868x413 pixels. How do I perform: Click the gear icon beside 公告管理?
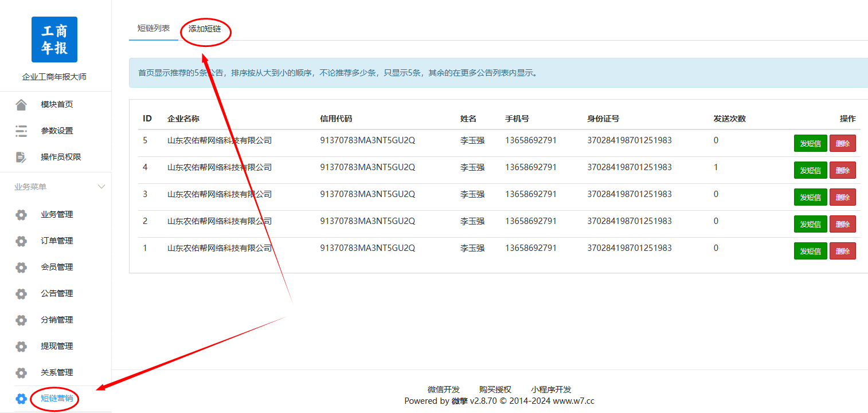tap(21, 294)
